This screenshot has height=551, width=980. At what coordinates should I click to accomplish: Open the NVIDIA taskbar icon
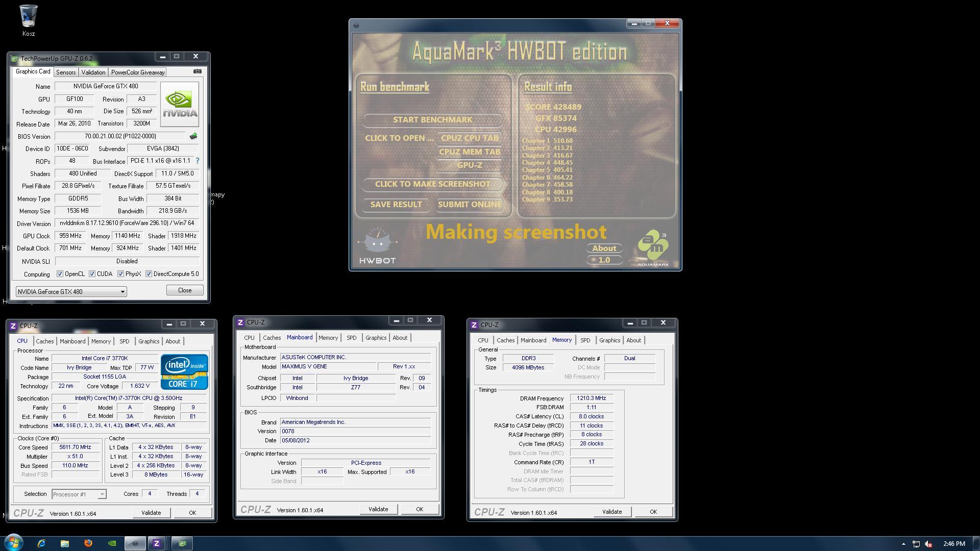click(x=112, y=543)
